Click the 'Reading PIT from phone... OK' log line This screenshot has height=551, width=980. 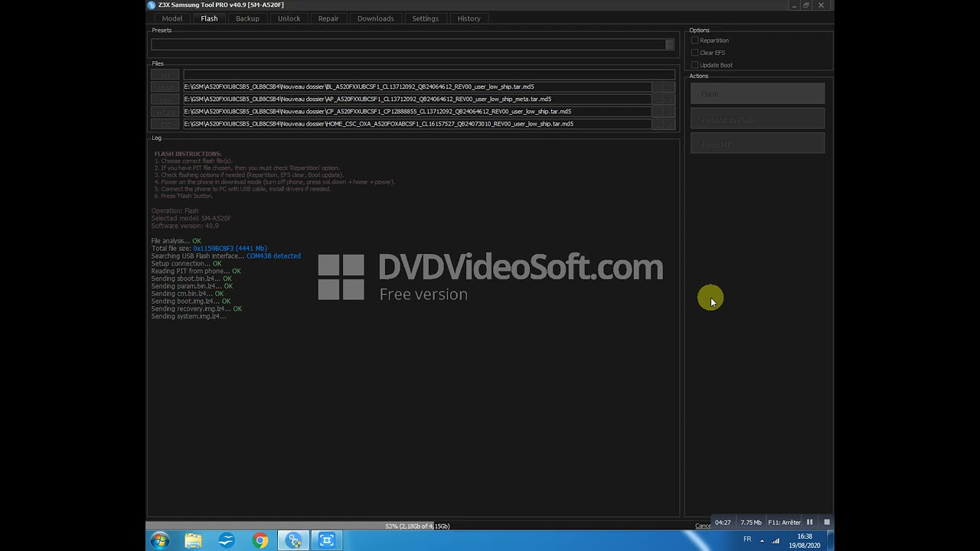point(196,272)
